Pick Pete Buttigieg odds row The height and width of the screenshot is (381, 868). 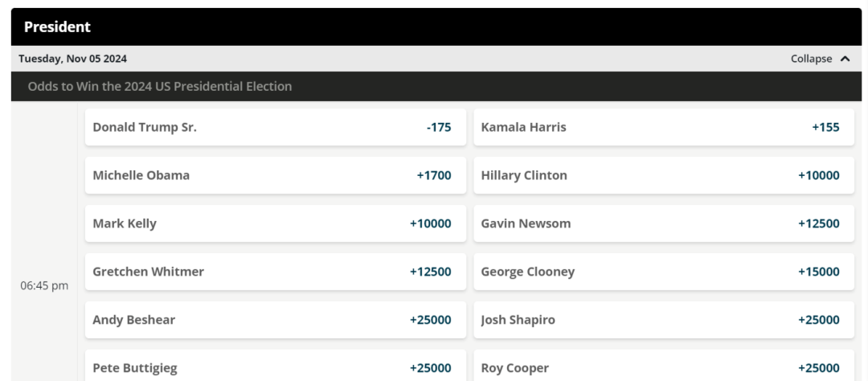(276, 366)
